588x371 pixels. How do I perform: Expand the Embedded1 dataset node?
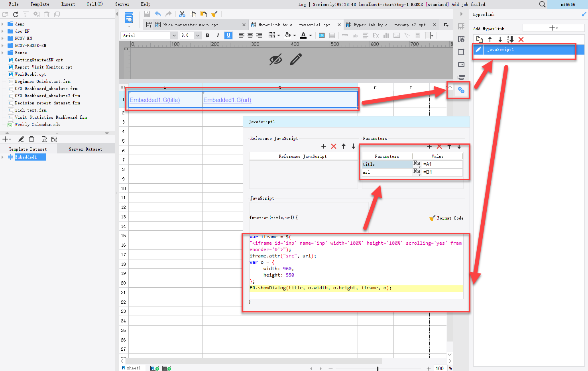point(3,157)
